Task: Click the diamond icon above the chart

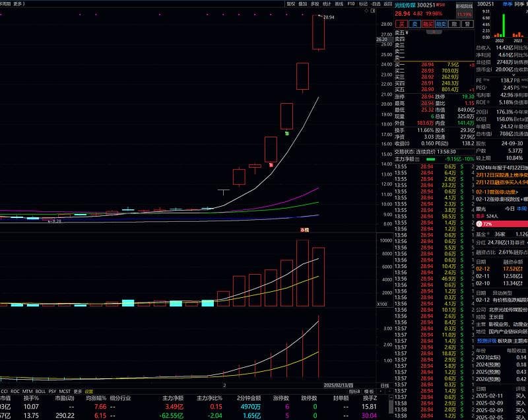Action: coord(366,11)
